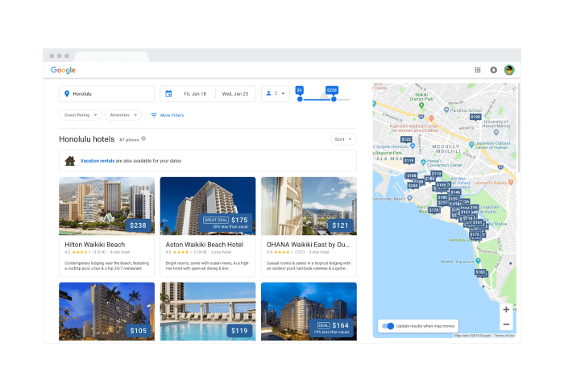Click the Honolulu location input field
Image resolution: width=564 pixels, height=392 pixels.
click(x=107, y=94)
